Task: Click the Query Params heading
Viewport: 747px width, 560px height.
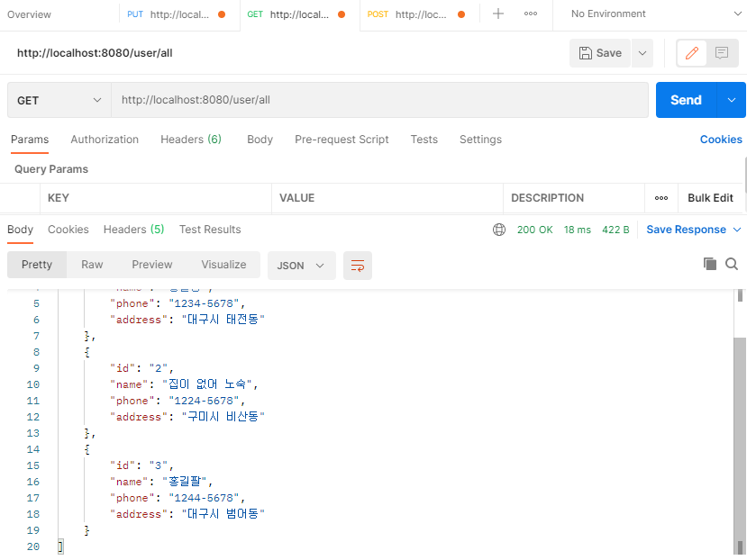Action: 51,169
